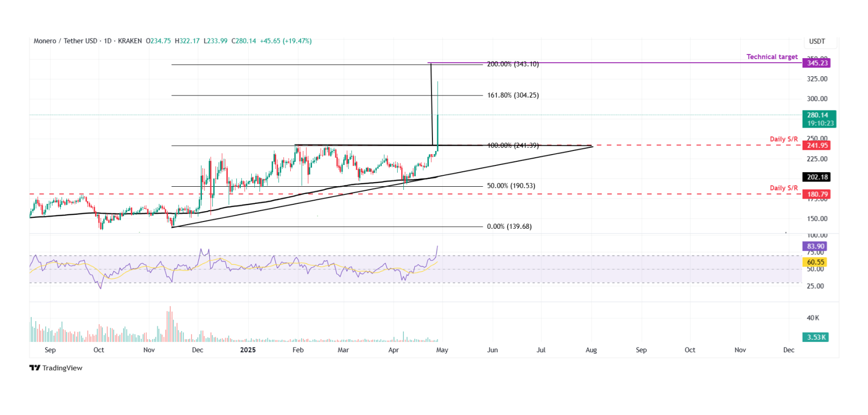Screen dimensions: 868x415
Task: Click the high value H322.17
Action: tap(187, 41)
